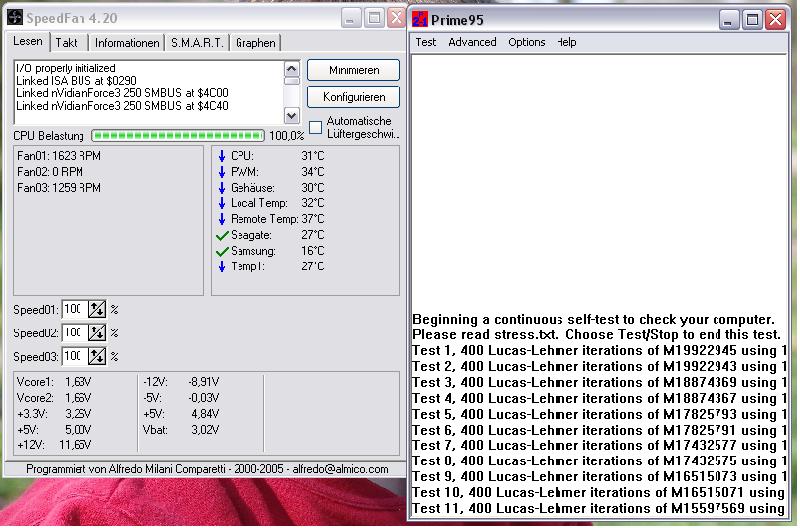The height and width of the screenshot is (528, 800).
Task: Click the 'Please read stress.txt' line
Action: (x=596, y=335)
